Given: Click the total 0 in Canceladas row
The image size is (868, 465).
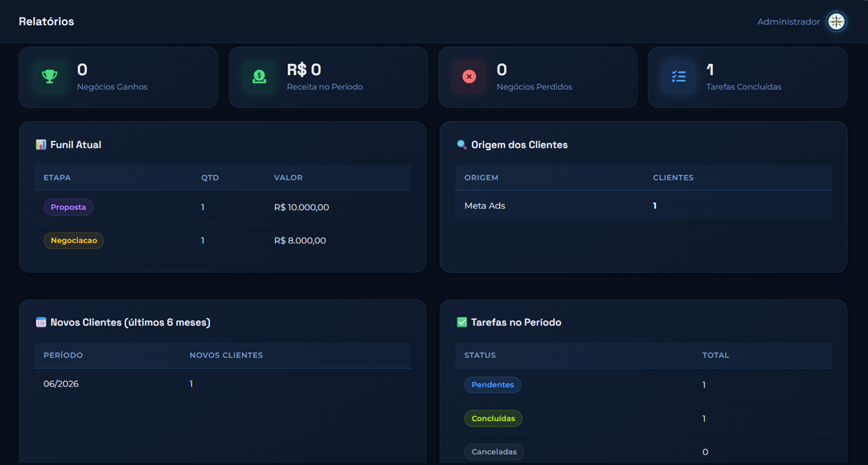Looking at the screenshot, I should (705, 452).
